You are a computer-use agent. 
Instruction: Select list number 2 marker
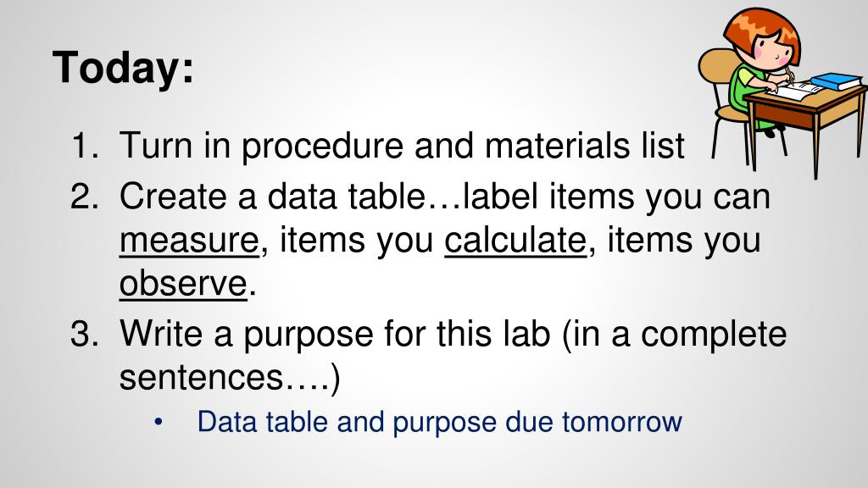85,197
